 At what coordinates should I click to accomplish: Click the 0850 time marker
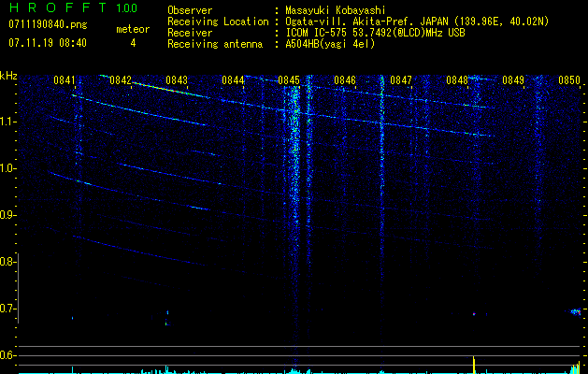569,80
